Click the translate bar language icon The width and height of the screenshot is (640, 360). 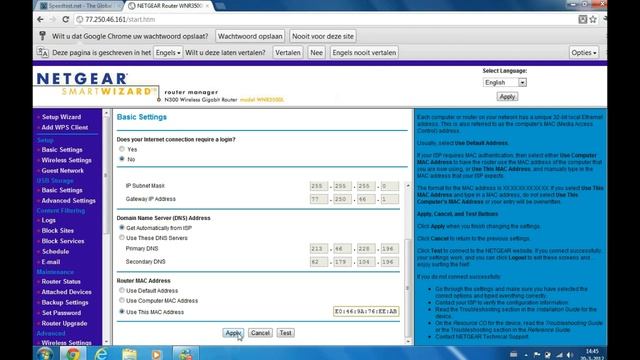42,52
